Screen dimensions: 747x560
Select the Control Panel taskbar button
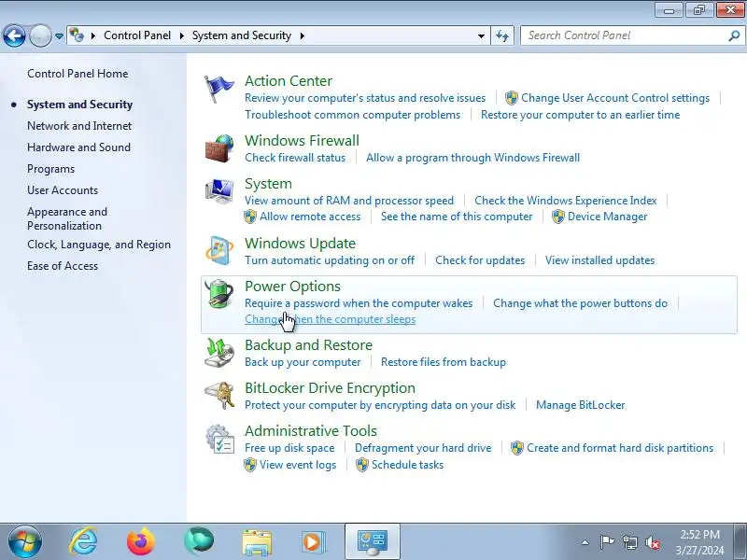[373, 541]
